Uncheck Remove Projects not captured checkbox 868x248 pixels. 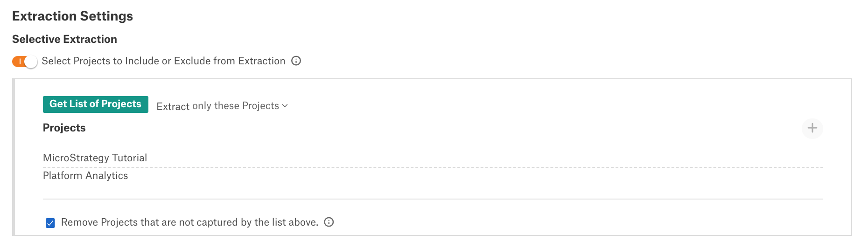tap(50, 223)
